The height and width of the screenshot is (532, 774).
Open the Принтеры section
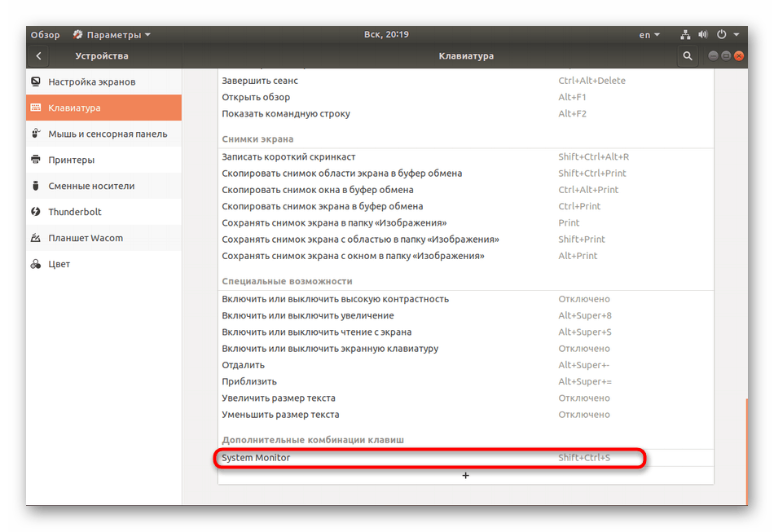tap(103, 160)
